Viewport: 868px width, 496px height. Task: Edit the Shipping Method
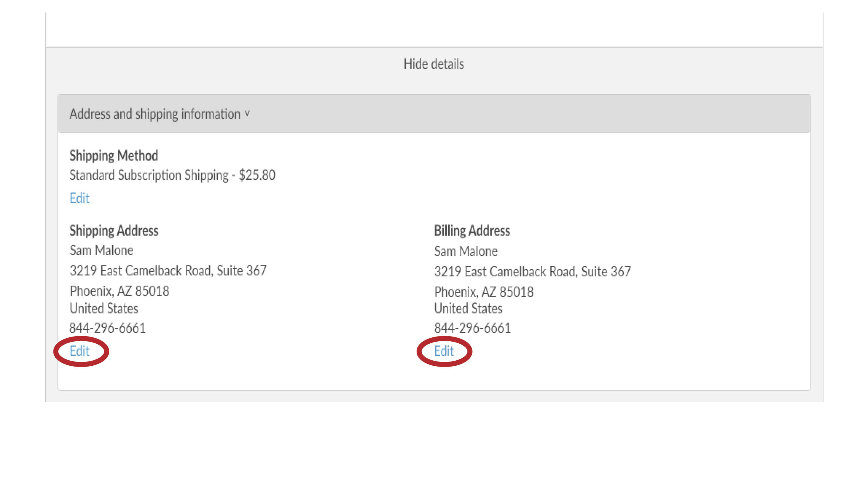pos(79,198)
